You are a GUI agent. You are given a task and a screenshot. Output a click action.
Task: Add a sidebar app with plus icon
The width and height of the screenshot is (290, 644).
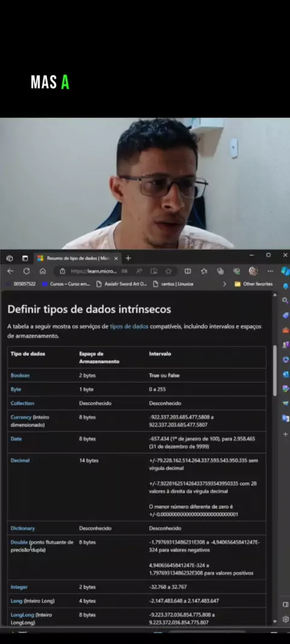pos(285,434)
